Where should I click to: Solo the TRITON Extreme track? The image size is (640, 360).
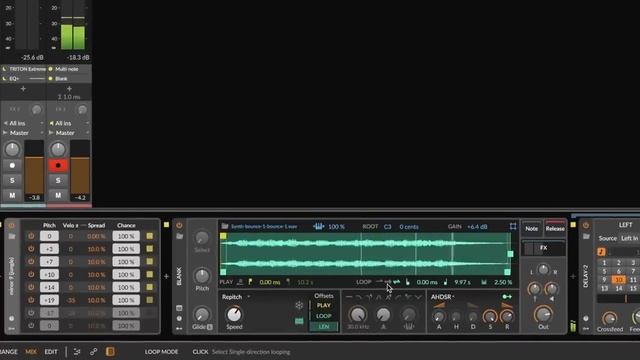tap(12, 180)
